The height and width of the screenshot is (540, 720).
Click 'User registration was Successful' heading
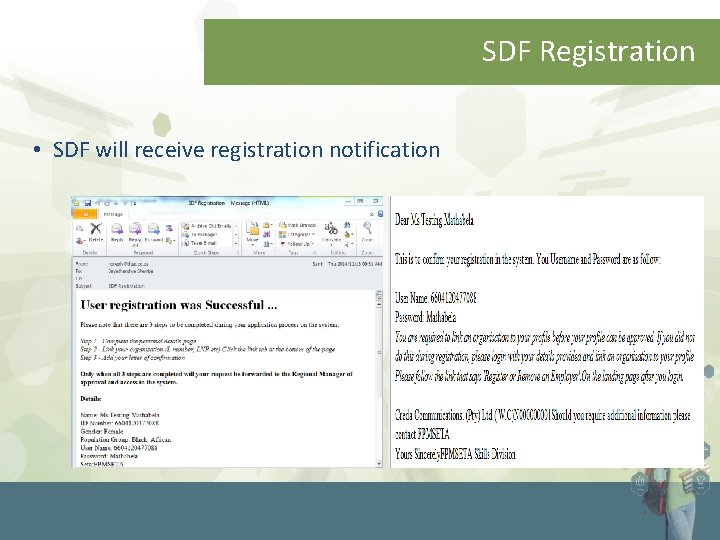[179, 305]
